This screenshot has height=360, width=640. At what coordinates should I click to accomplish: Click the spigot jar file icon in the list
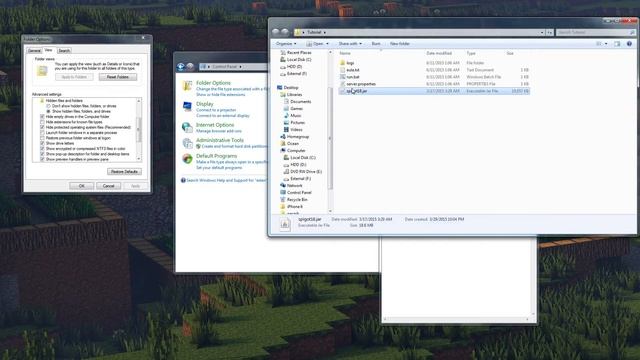(x=342, y=91)
